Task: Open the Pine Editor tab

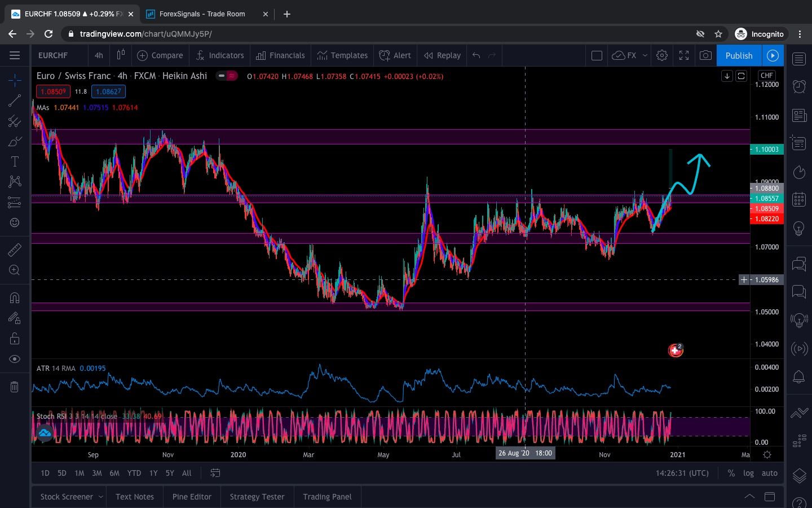Action: pyautogui.click(x=192, y=497)
